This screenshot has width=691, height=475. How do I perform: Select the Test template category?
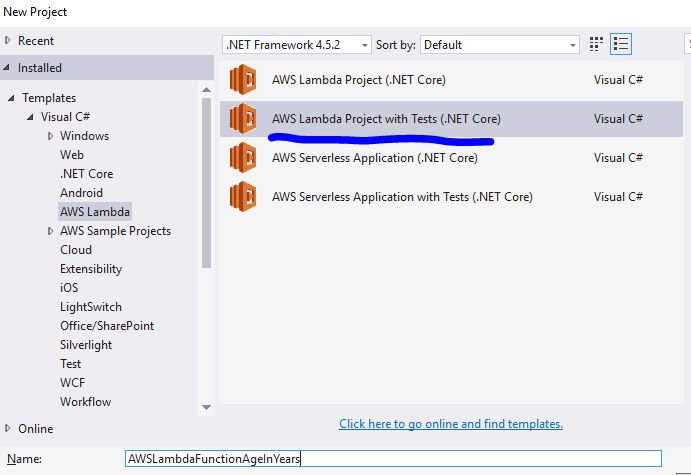(71, 364)
